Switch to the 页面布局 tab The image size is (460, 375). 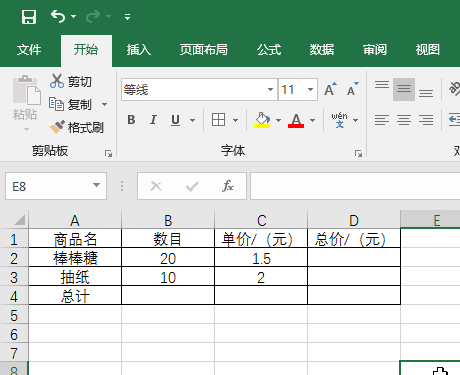[204, 50]
